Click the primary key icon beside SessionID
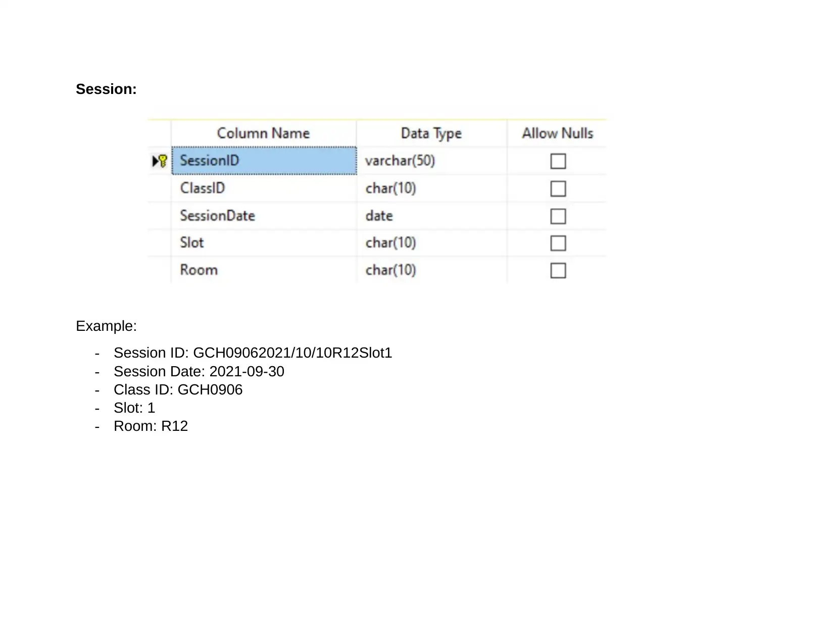834x644 pixels. point(163,161)
